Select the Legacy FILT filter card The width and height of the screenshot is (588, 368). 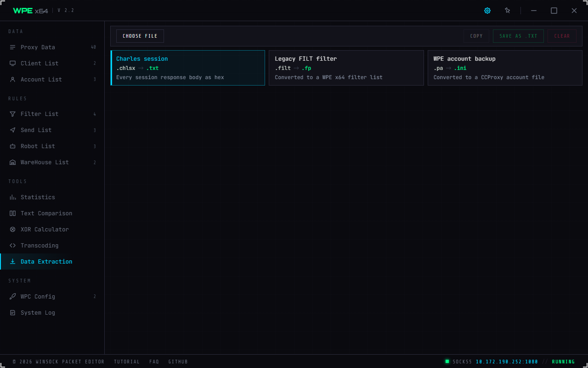(x=346, y=68)
